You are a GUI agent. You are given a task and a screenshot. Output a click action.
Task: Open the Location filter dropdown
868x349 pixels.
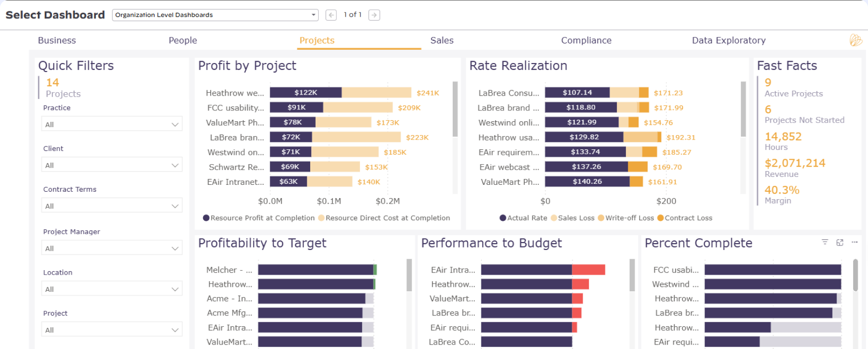click(112, 288)
